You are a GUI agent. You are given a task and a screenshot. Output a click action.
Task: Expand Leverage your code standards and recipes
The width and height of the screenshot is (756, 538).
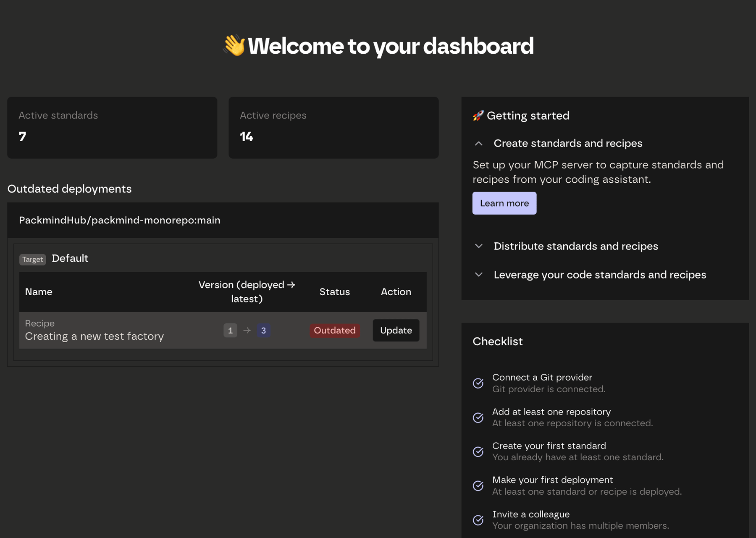(479, 275)
